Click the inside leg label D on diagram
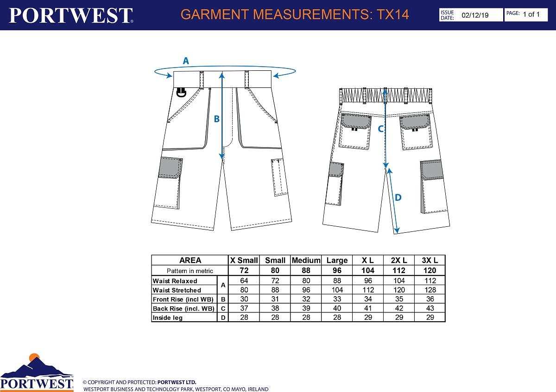This screenshot has width=556, height=392. [x=398, y=198]
